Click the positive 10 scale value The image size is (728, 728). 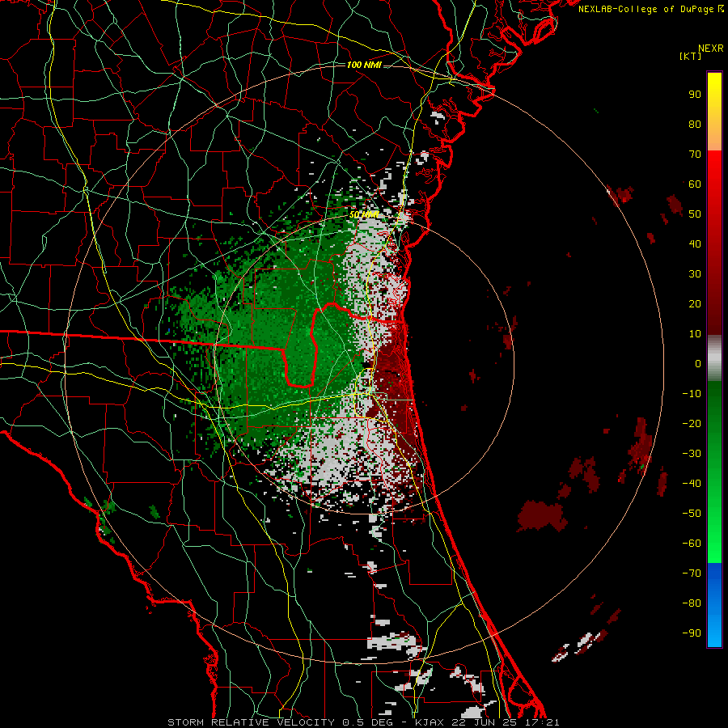pos(695,334)
